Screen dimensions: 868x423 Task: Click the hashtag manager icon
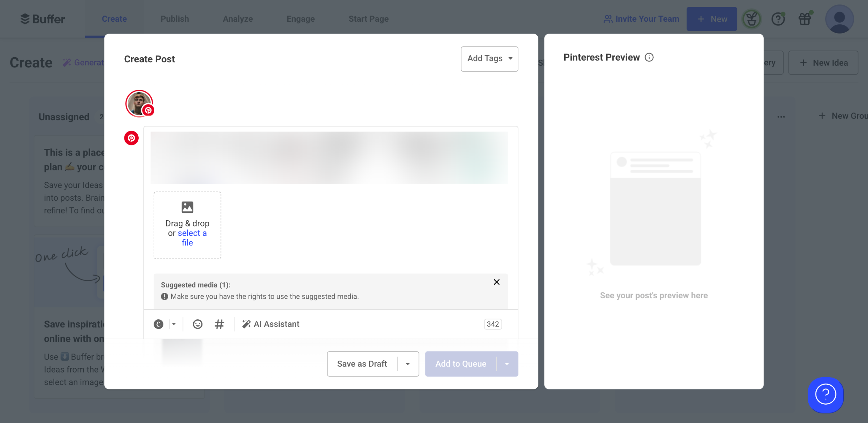coord(219,324)
